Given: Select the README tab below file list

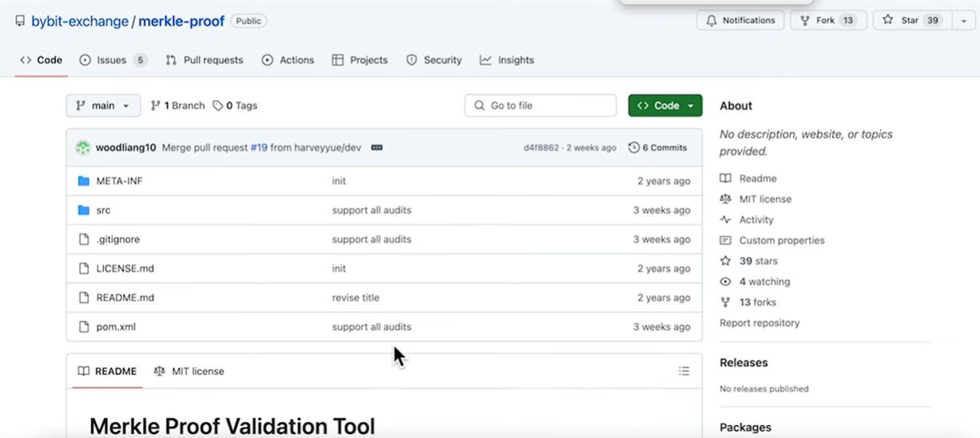Looking at the screenshot, I should click(x=107, y=372).
